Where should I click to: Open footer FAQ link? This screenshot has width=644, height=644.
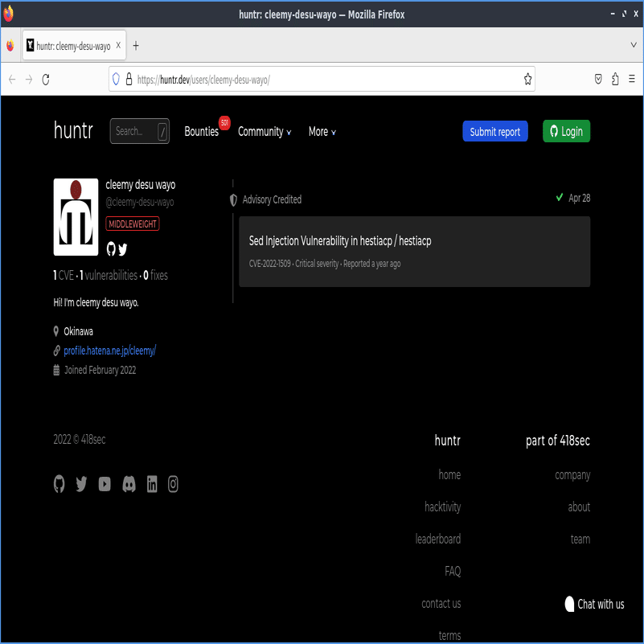pos(453,572)
